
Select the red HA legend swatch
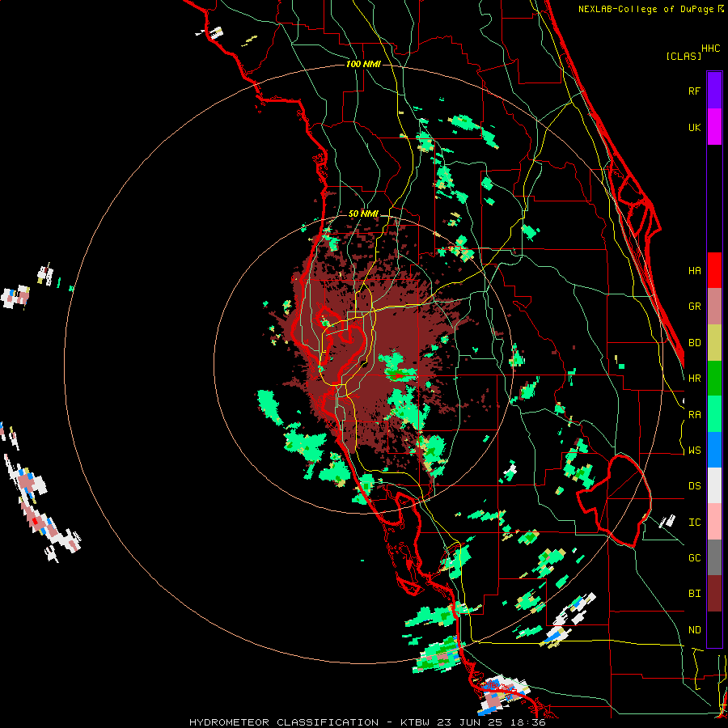[x=714, y=270]
